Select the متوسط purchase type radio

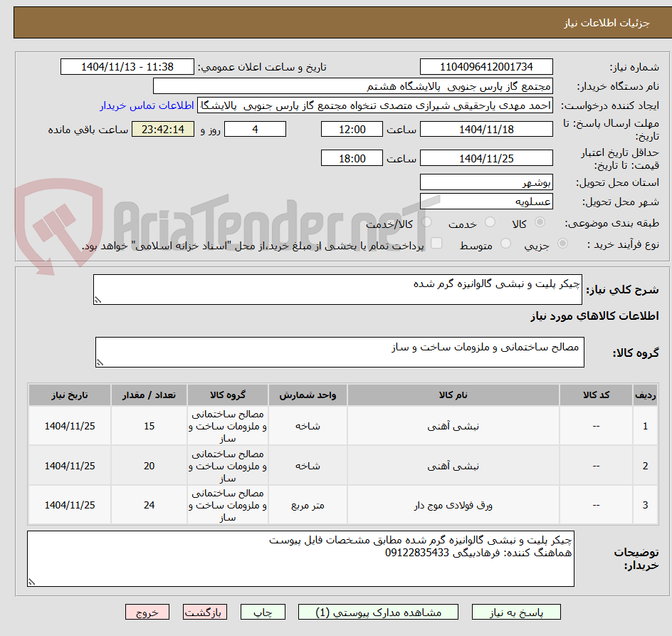[x=505, y=244]
